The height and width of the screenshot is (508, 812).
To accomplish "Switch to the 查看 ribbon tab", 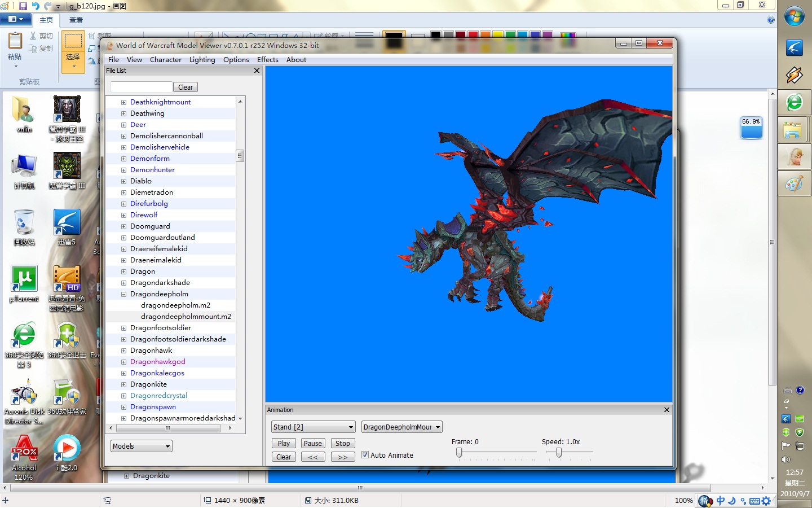I will (76, 20).
